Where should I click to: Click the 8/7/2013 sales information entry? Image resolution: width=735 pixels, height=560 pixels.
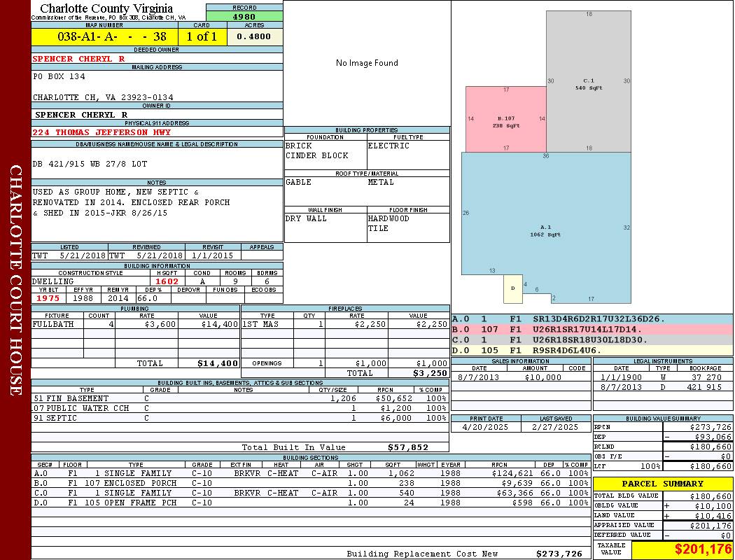[x=521, y=377]
